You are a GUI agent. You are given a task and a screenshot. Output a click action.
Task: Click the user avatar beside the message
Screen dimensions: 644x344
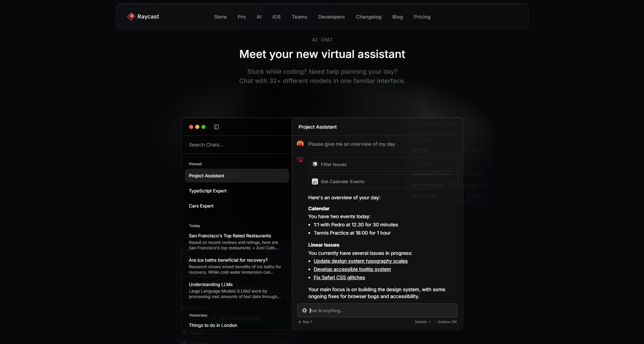[300, 144]
